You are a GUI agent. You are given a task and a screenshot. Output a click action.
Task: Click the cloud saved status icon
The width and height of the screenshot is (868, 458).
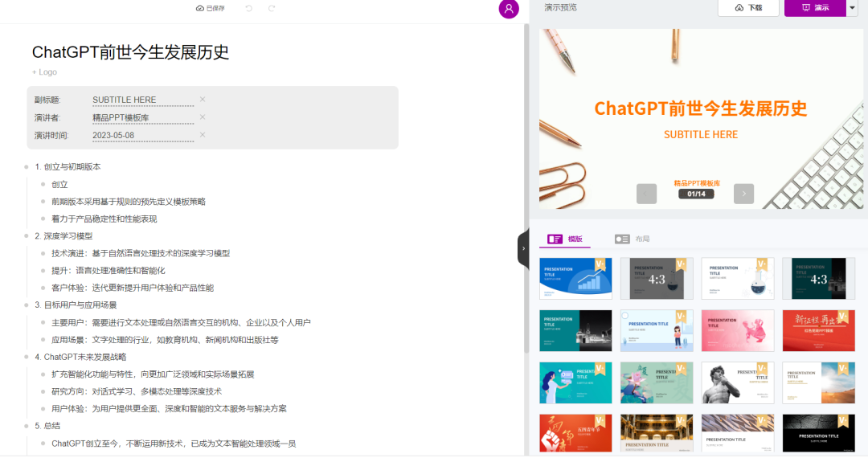200,8
